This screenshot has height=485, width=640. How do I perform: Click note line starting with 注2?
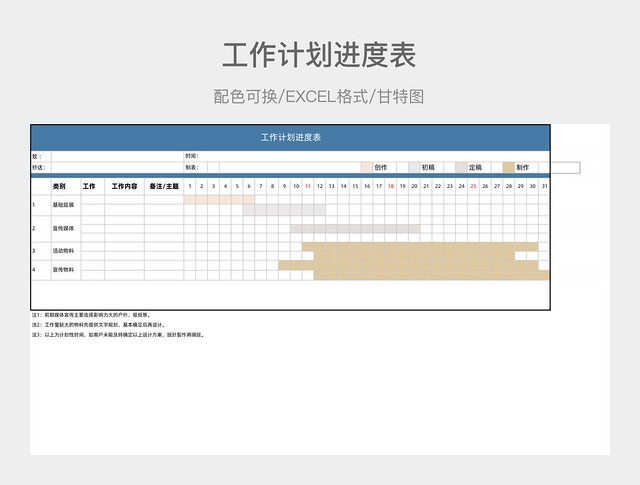click(99, 325)
